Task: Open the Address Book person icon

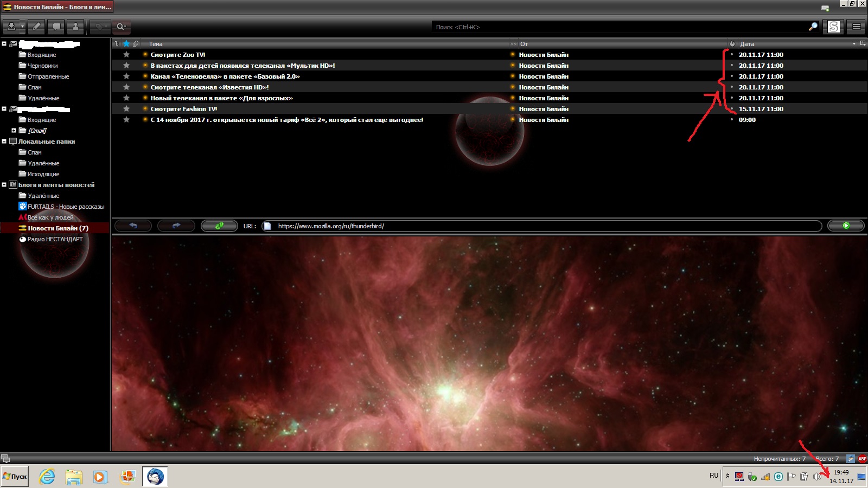Action: point(75,26)
